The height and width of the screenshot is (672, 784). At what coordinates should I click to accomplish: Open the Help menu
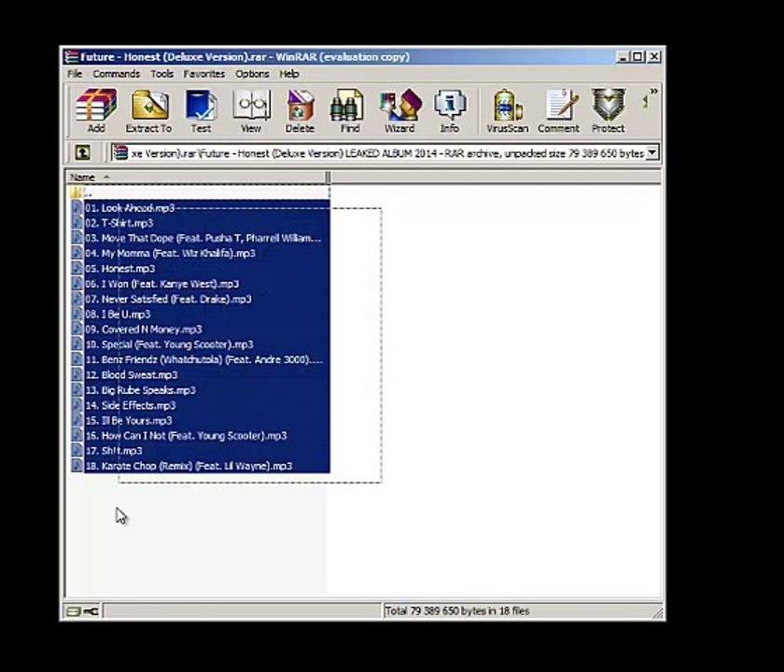point(289,74)
